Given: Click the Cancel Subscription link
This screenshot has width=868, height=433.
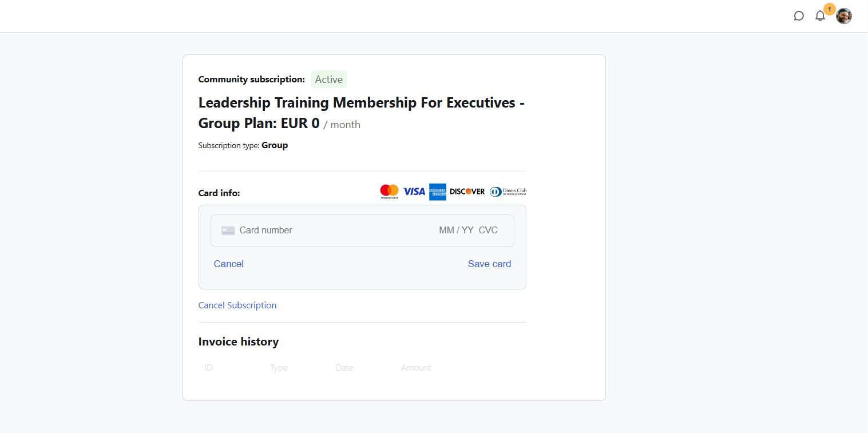Looking at the screenshot, I should click(237, 305).
